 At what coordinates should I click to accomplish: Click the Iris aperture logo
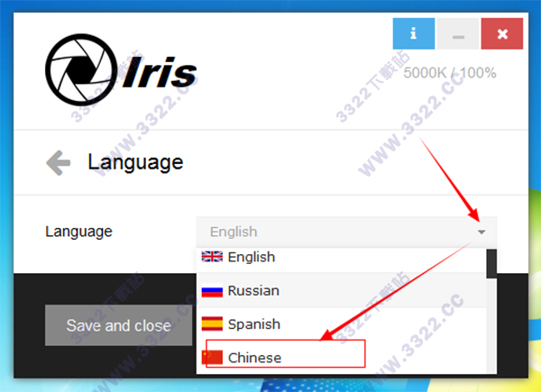(81, 69)
